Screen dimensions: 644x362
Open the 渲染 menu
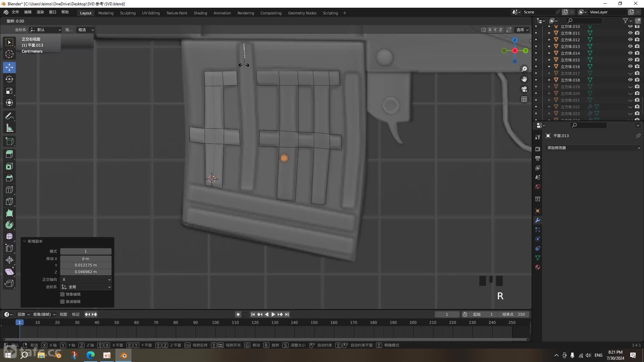40,12
